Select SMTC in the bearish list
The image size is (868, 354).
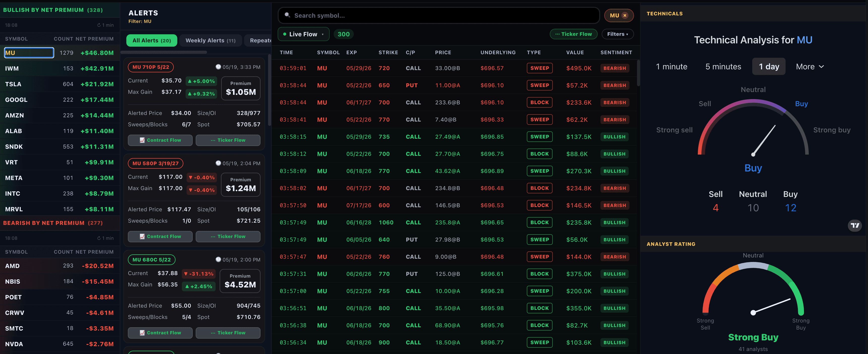pyautogui.click(x=60, y=328)
